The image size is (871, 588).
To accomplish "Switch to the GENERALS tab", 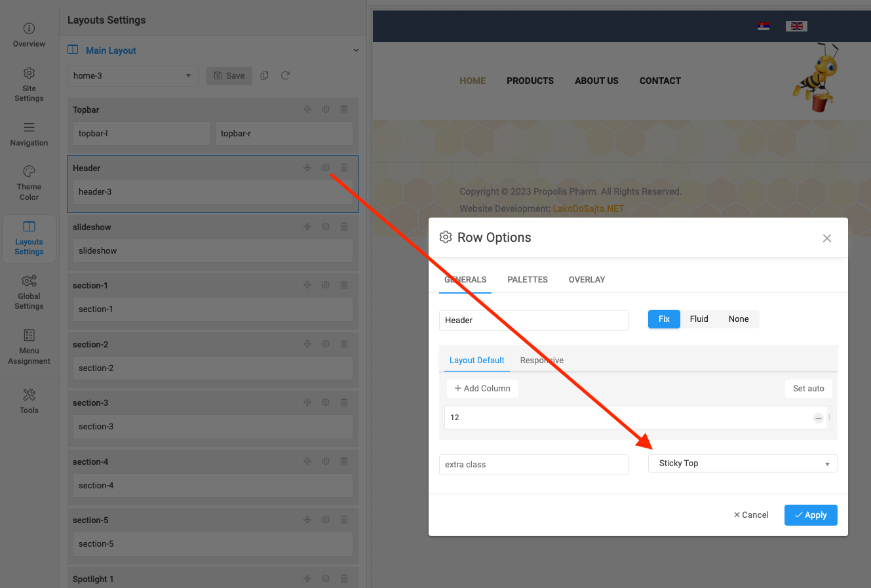I will point(465,280).
